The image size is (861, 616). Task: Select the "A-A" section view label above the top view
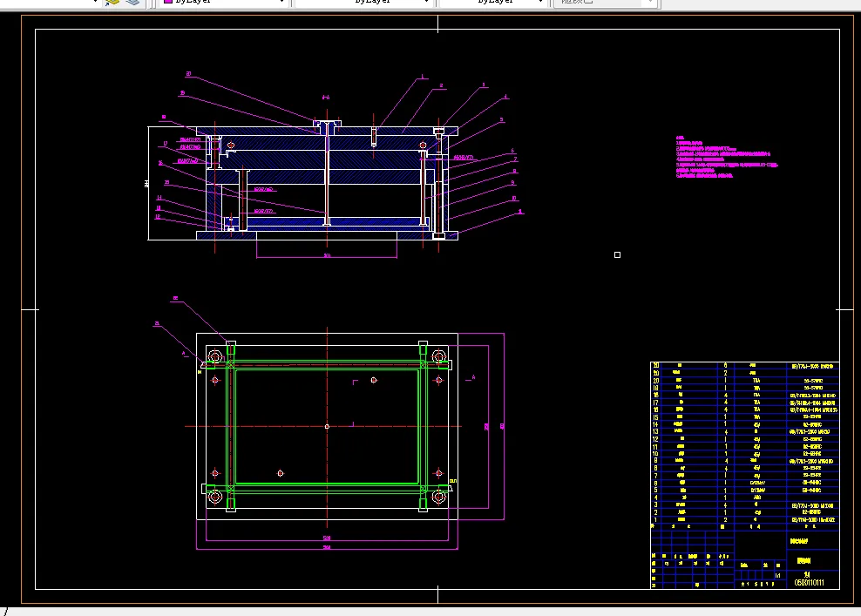pyautogui.click(x=326, y=98)
